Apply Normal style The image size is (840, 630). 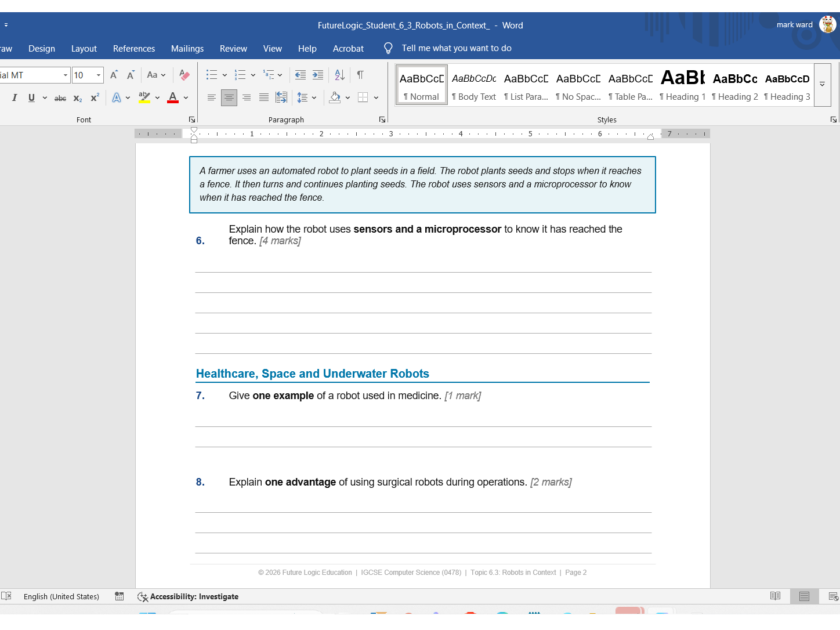pos(422,85)
